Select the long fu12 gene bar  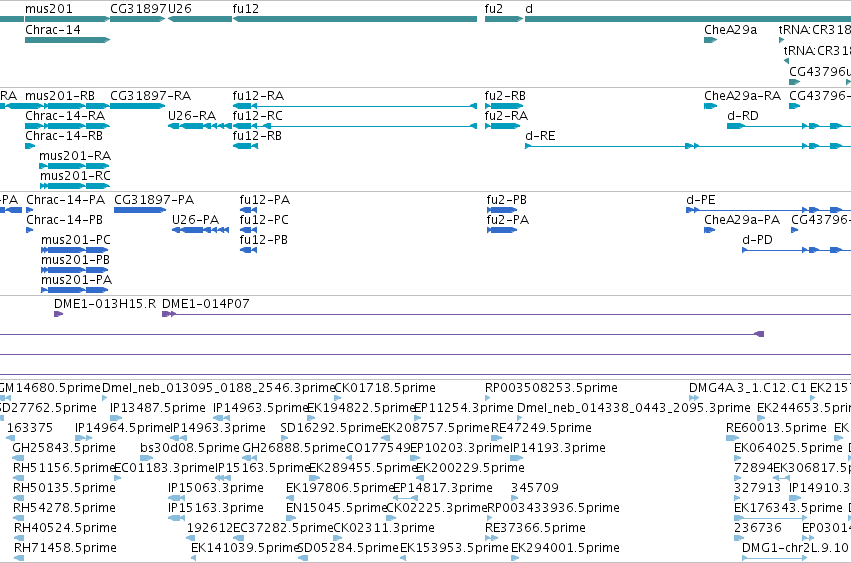click(x=354, y=19)
